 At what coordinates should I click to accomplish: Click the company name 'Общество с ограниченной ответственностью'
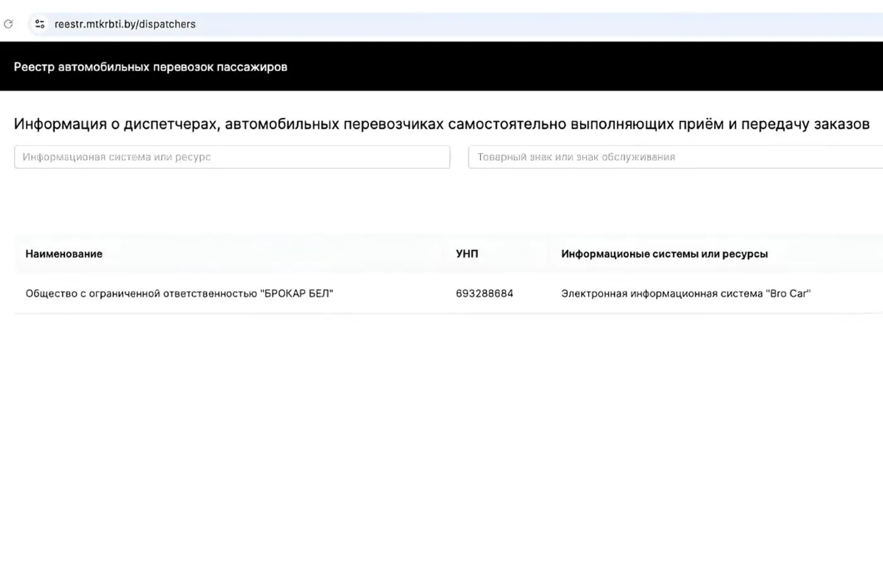[179, 293]
